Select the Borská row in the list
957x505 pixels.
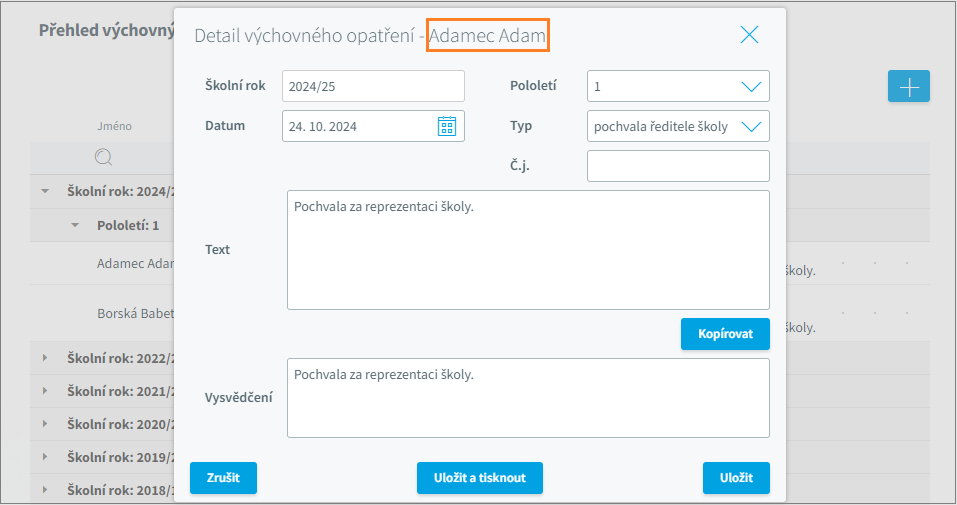point(135,313)
